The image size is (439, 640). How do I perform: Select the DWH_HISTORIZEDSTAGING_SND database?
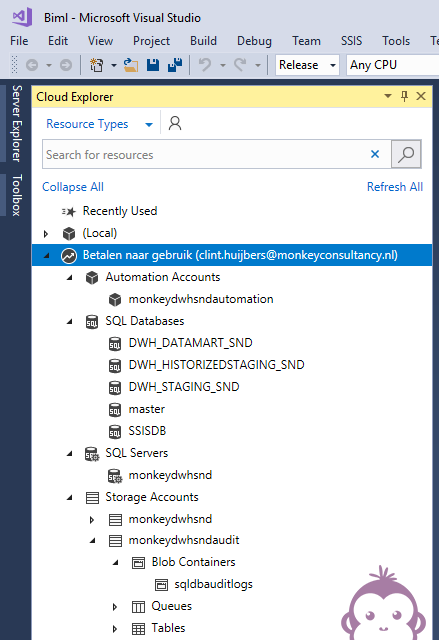point(216,365)
